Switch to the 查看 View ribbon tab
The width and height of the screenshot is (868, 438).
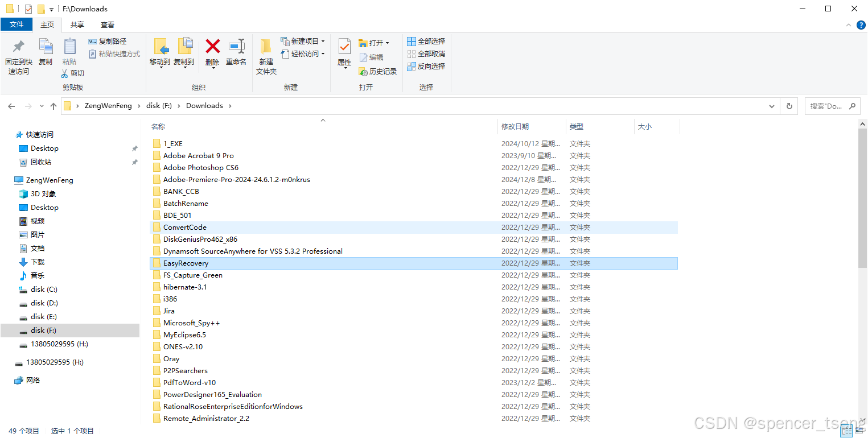108,24
